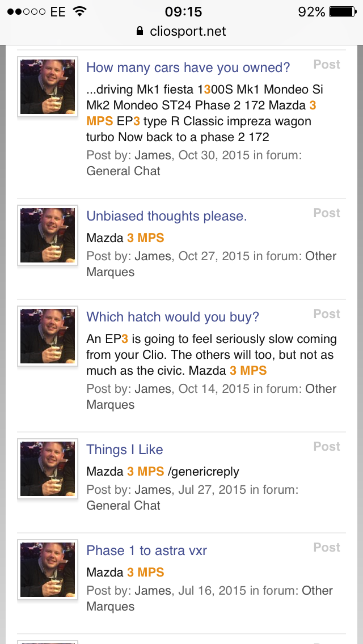363x644 pixels.
Task: Open 'How many cars have you owned?' thread
Action: tap(188, 67)
